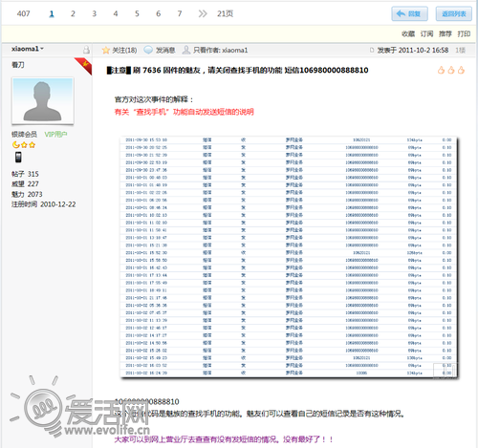The height and width of the screenshot is (448, 478).
Task: Click the mobile phone icon under avatar
Action: pyautogui.click(x=18, y=157)
